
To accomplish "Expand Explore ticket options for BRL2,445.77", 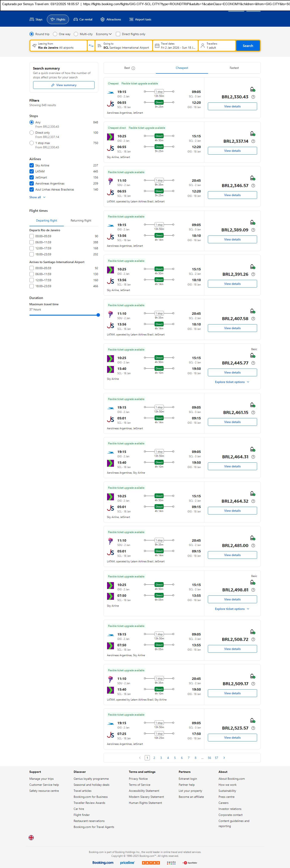I will point(232,382).
